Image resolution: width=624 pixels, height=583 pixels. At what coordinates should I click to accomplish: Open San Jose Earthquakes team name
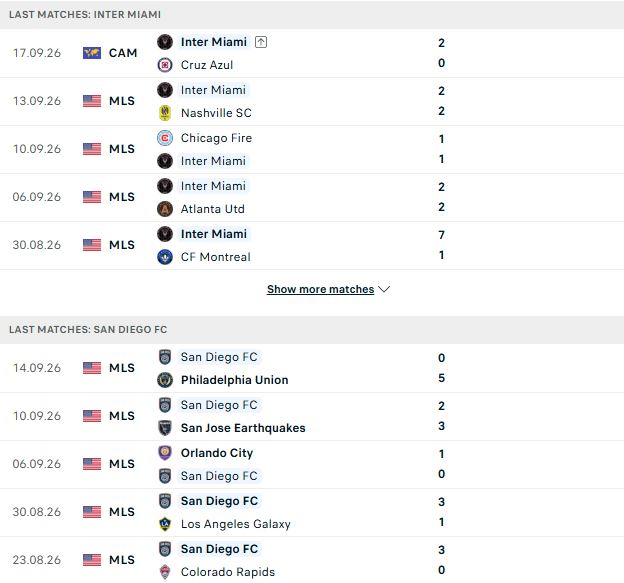click(243, 428)
